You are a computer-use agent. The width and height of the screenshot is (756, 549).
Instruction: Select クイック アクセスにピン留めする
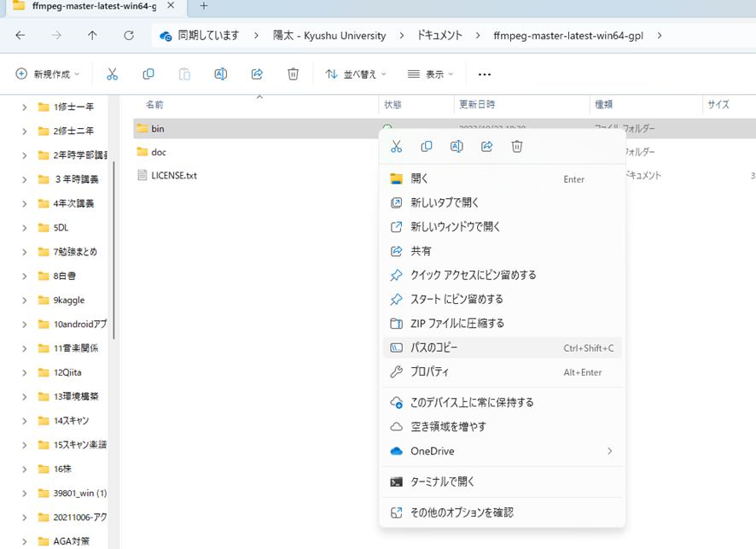pos(502,275)
